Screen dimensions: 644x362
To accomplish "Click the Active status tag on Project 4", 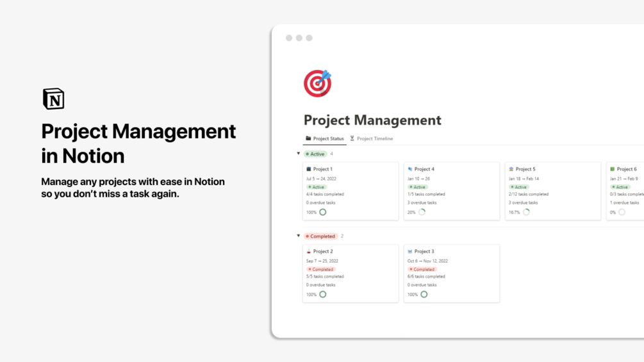I will tap(418, 186).
